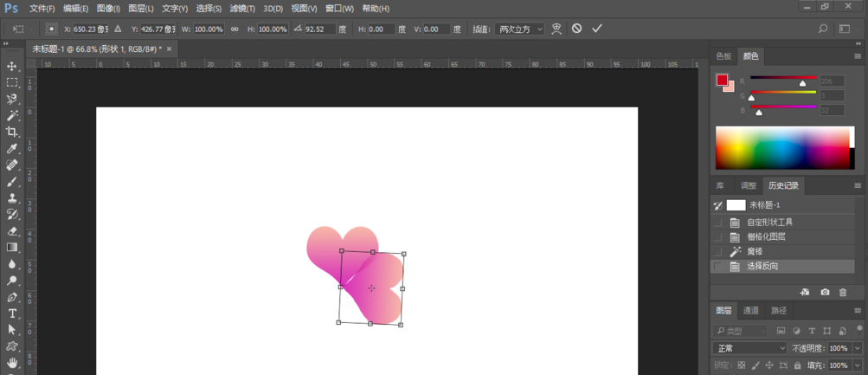Open the 滤镜(T) menu

tap(242, 9)
